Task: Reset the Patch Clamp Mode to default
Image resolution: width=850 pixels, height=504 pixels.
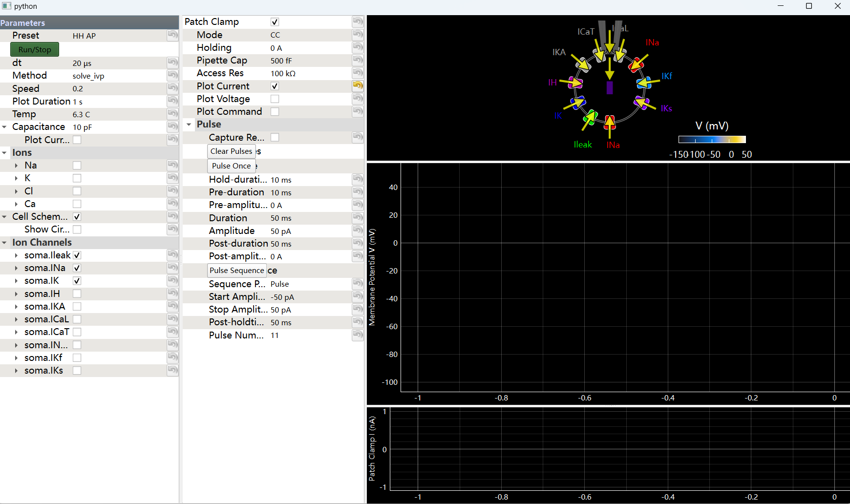Action: 358,35
